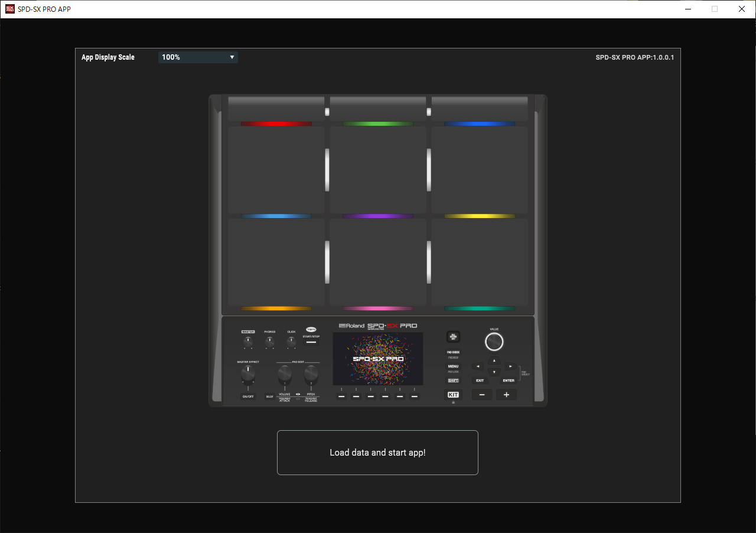Hit the top shoulder pad above the red LED
756x533 pixels.
click(x=276, y=109)
